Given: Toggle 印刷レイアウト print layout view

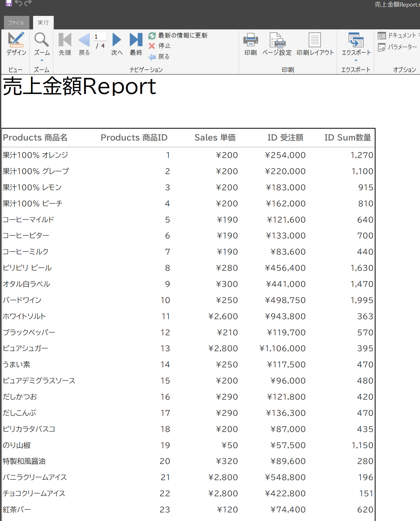Looking at the screenshot, I should (x=315, y=44).
